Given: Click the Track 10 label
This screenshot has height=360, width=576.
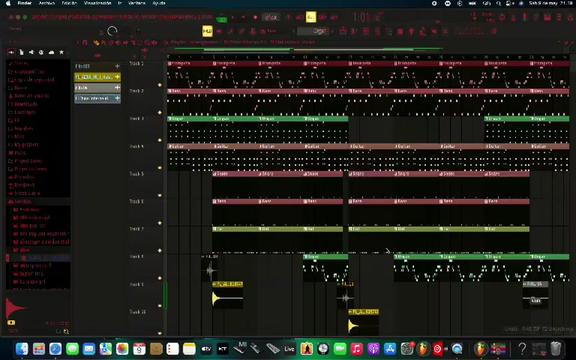Looking at the screenshot, I should click(137, 312).
